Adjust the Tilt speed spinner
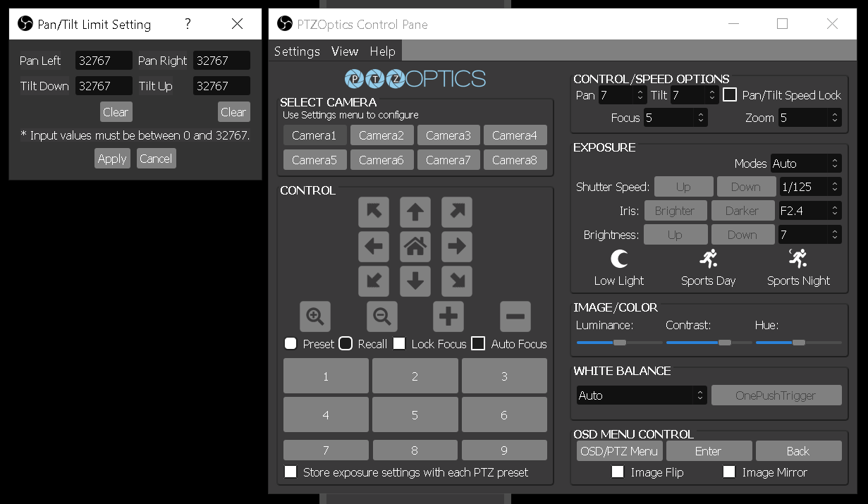The width and height of the screenshot is (868, 504). (x=695, y=95)
